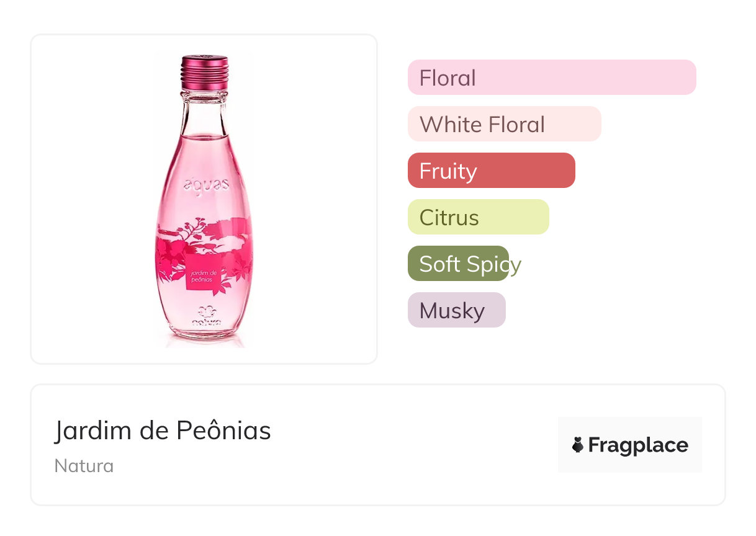The width and height of the screenshot is (756, 536).
Task: Open the Natura brand link
Action: click(84, 466)
